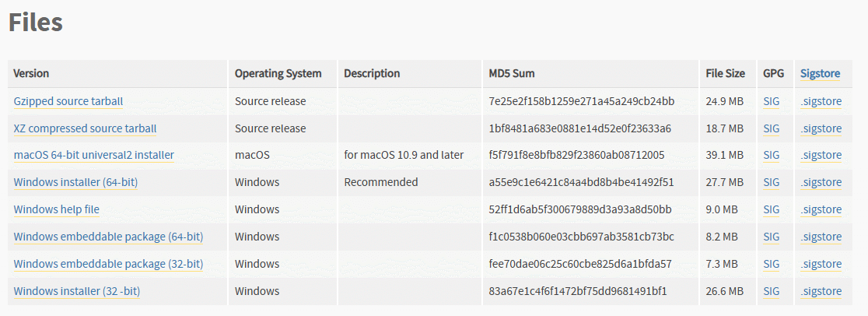Open .sigstore for Gzipped source tarball
Screen dimensions: 868x316
click(x=821, y=101)
